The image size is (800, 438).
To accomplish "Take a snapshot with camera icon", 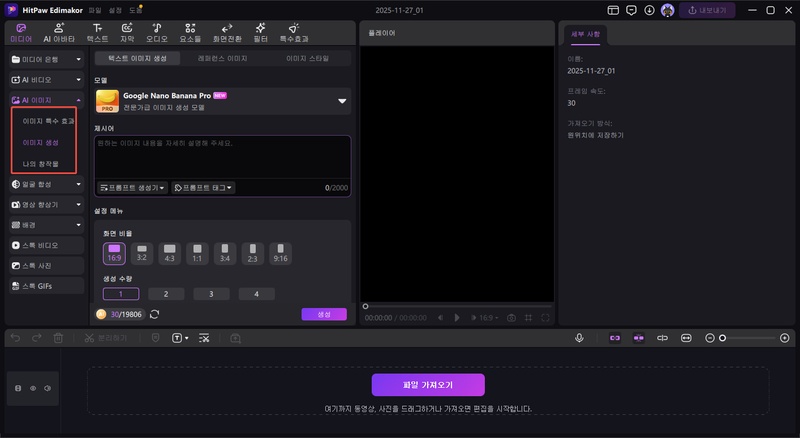I will [x=511, y=318].
